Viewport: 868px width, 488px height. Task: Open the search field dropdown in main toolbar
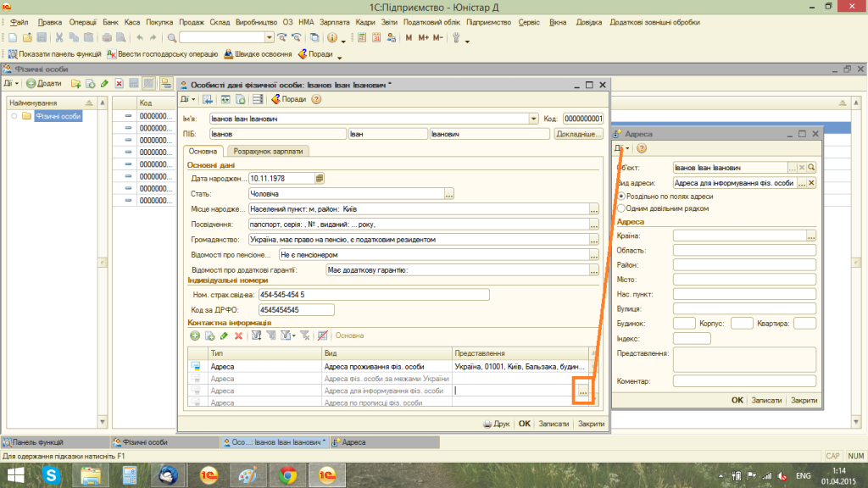[269, 37]
